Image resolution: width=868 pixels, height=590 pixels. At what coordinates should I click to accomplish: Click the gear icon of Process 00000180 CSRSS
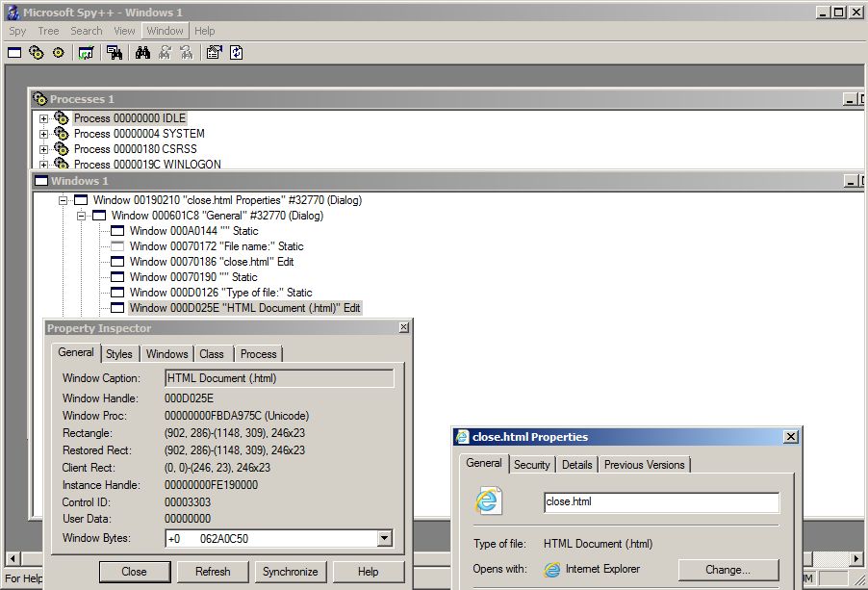pyautogui.click(x=62, y=149)
